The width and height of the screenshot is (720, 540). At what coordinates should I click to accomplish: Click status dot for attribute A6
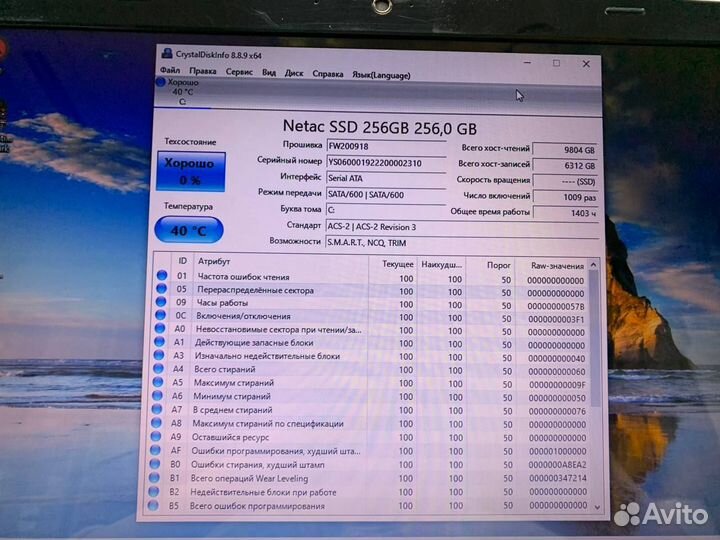[x=158, y=395]
